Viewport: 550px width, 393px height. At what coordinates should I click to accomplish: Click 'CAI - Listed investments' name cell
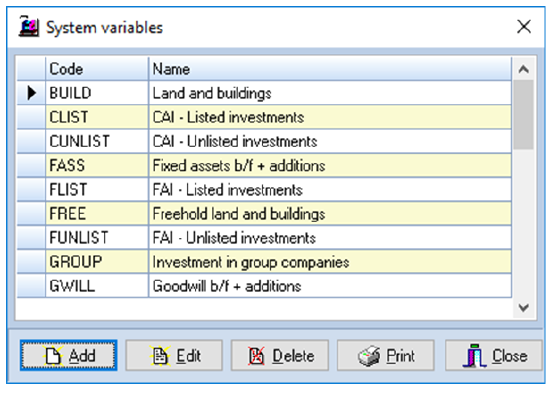click(x=330, y=117)
